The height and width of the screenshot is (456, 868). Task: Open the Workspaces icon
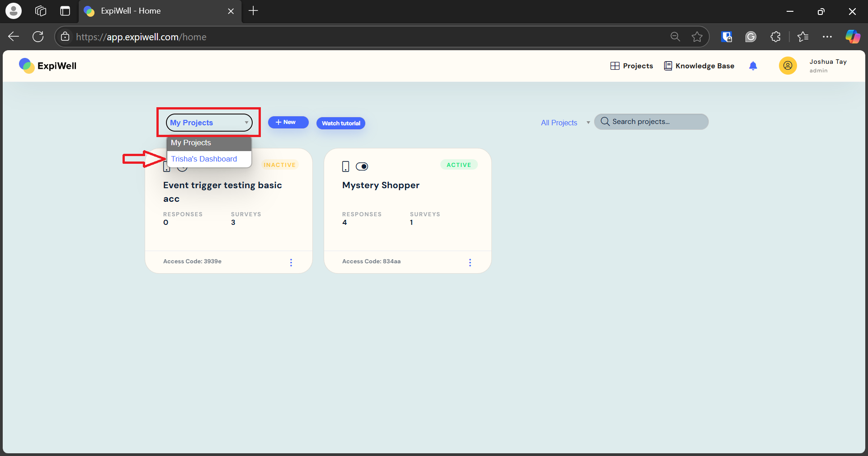[x=41, y=11]
